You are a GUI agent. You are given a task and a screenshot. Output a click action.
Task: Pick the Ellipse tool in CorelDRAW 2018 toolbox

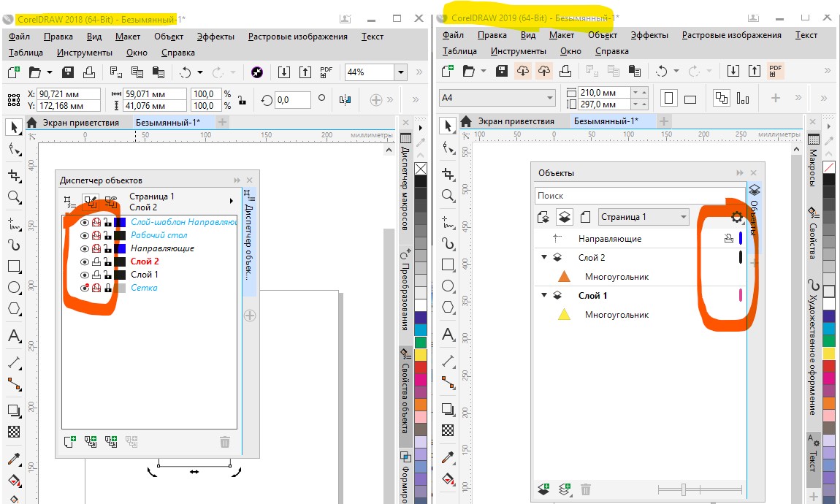pyautogui.click(x=15, y=288)
